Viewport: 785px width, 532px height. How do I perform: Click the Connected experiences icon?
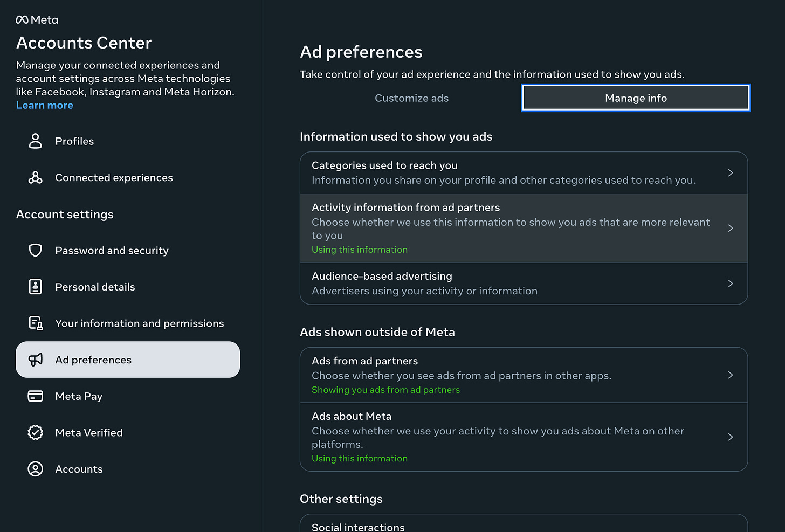click(36, 177)
